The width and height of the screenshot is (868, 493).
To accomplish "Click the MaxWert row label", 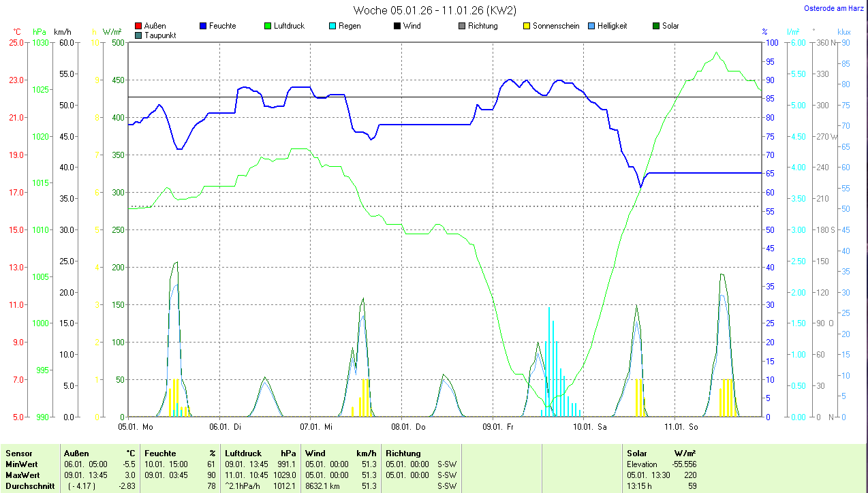I will point(22,475).
